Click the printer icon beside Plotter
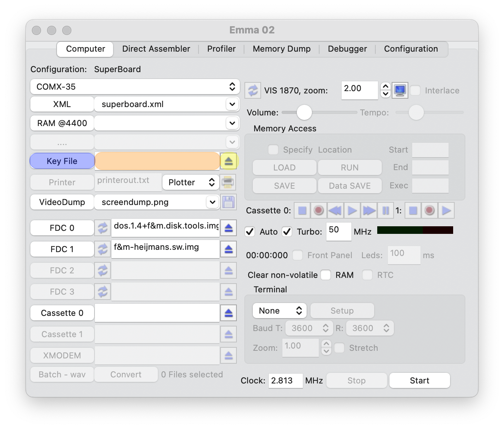The width and height of the screenshot is (504, 429). point(228,182)
